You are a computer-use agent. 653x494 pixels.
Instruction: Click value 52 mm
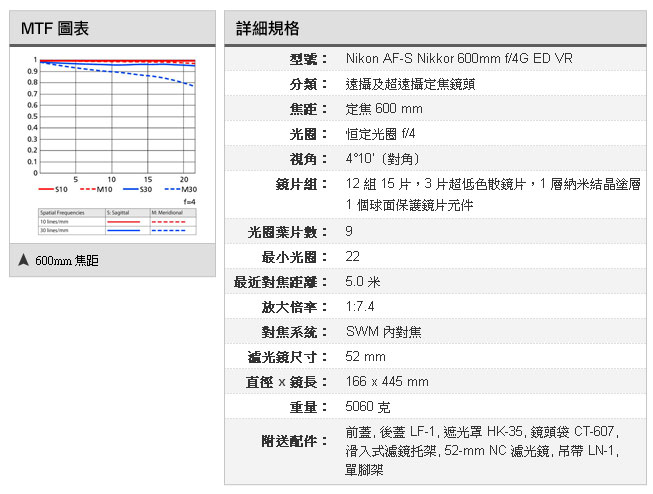point(365,357)
